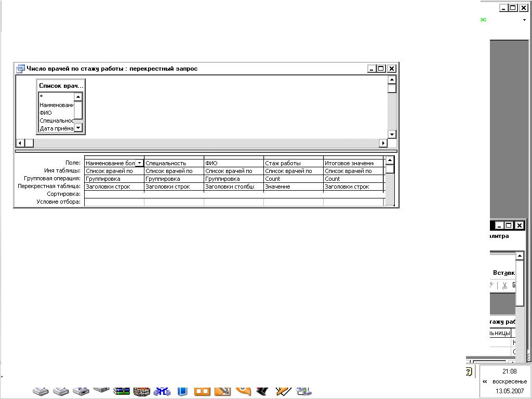Open the floppy drive icon in taskbar
The image size is (532, 399).
[81, 392]
